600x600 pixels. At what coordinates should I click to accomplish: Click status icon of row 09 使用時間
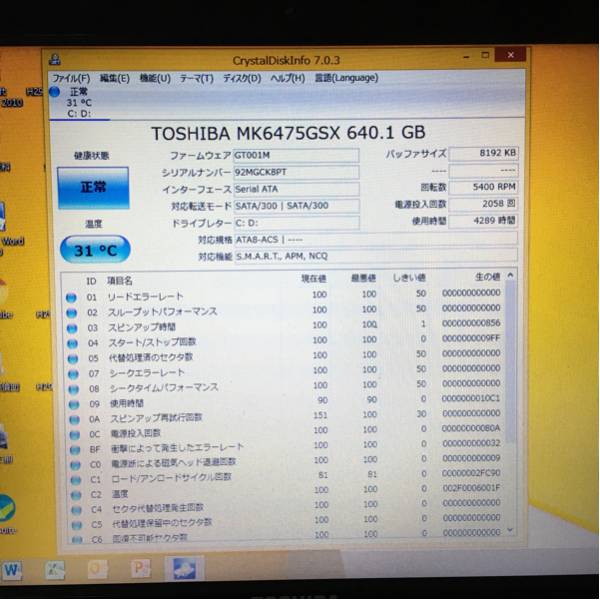(x=74, y=404)
